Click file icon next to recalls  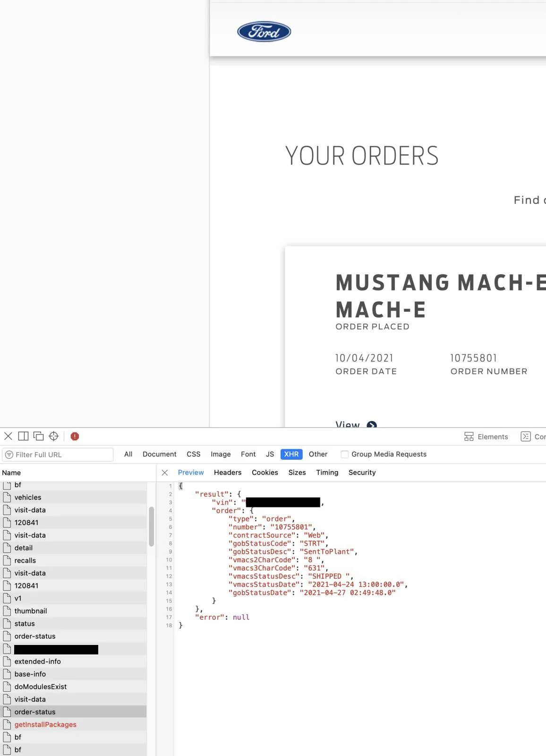[7, 560]
